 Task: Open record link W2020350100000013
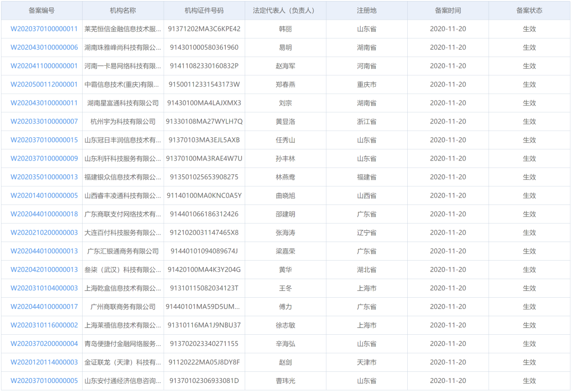(44, 177)
